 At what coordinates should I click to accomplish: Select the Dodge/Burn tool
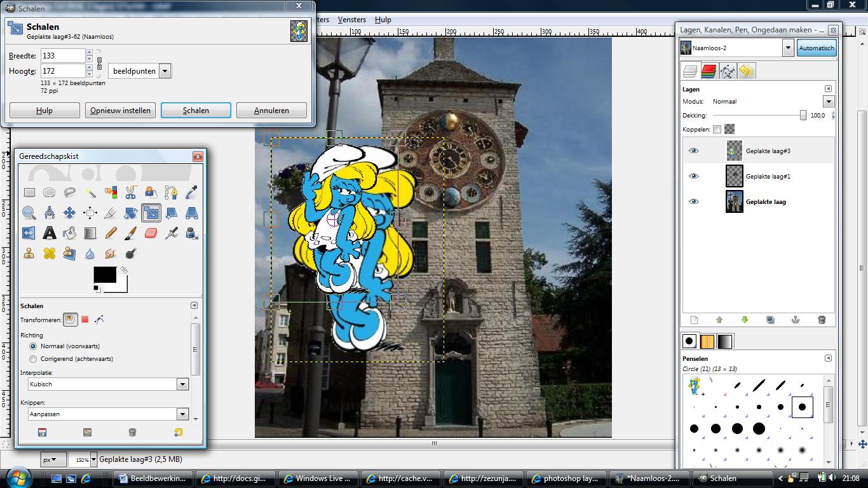coord(131,254)
